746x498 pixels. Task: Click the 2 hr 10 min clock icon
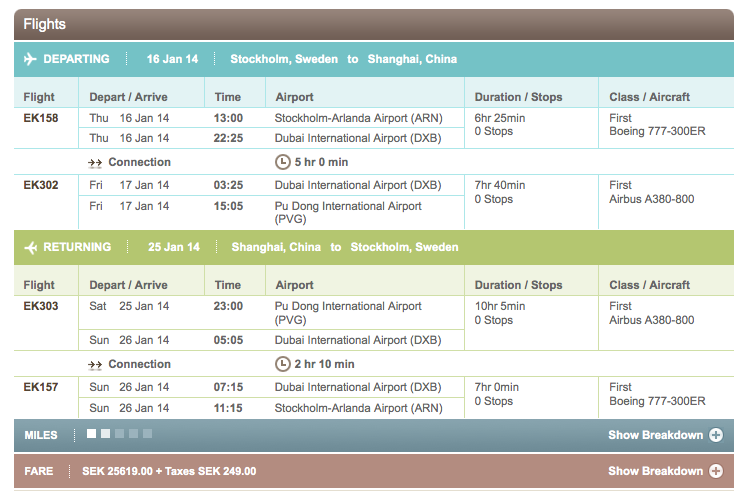(x=283, y=364)
